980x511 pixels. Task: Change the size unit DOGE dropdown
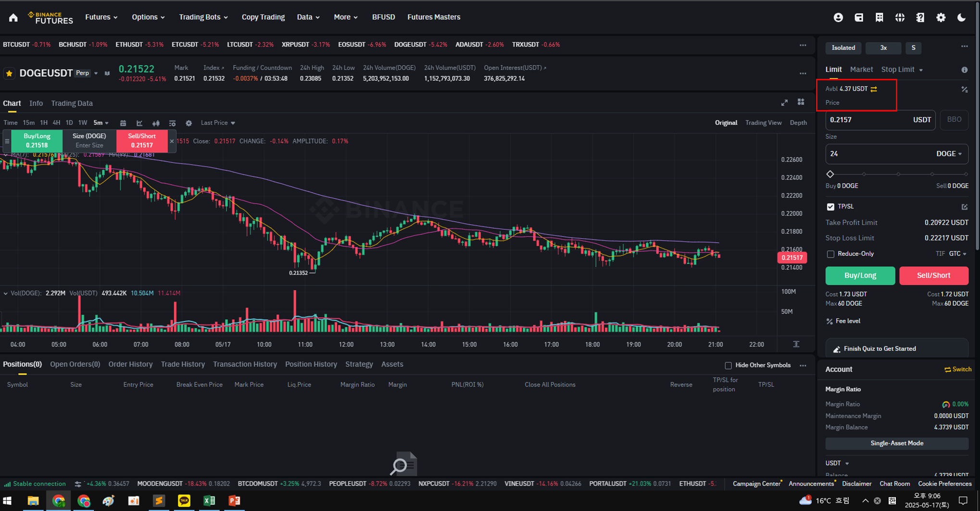[949, 154]
